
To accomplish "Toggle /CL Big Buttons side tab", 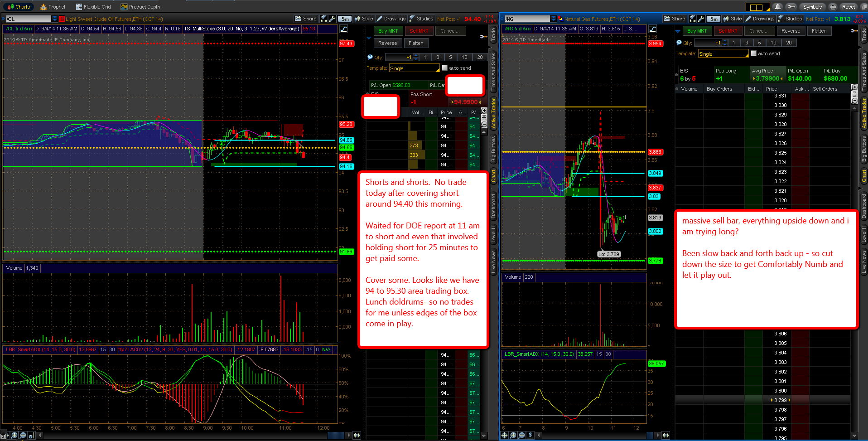I will tap(493, 149).
